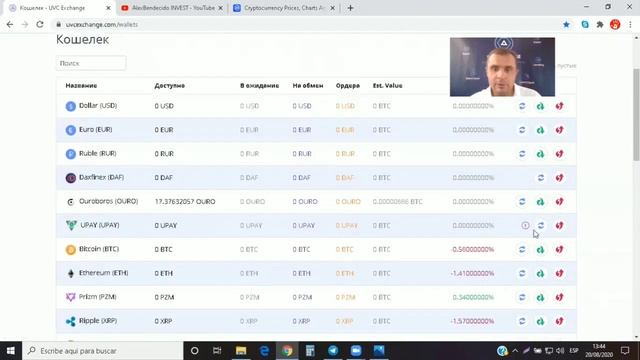The width and height of the screenshot is (640, 360).
Task: Focus the Поиск search field
Action: click(x=91, y=63)
